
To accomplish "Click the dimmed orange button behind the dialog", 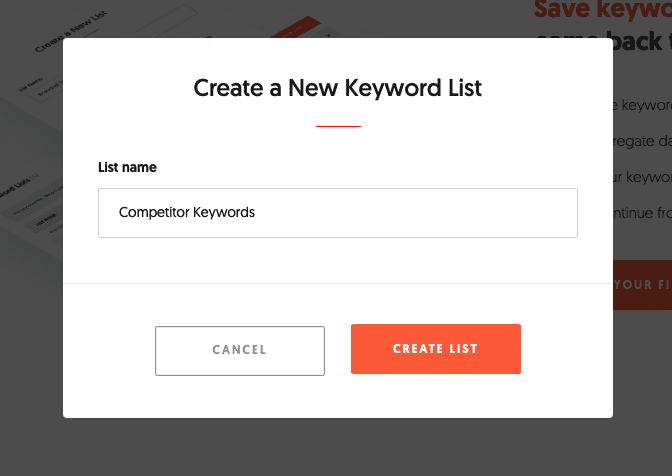I will tap(642, 285).
